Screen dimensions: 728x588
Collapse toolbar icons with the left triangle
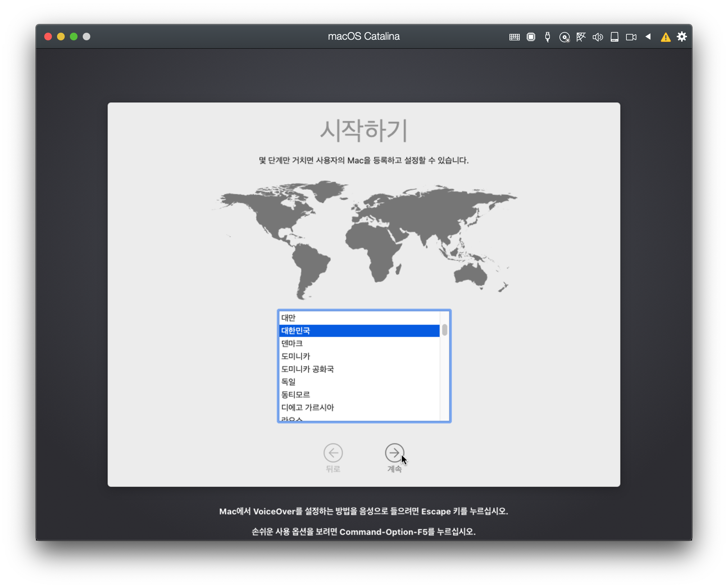tap(648, 37)
